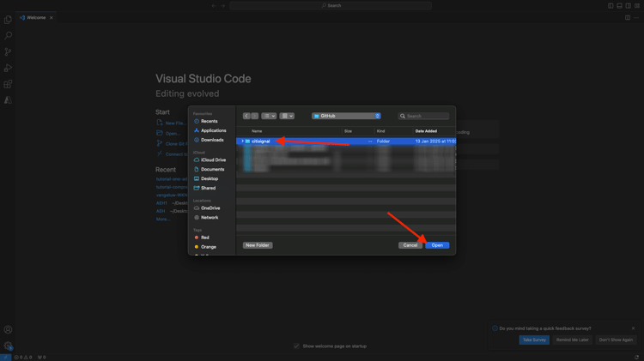Select iCloud Drive in dialog sidebar
Screen dimensions: 644x361
213,160
